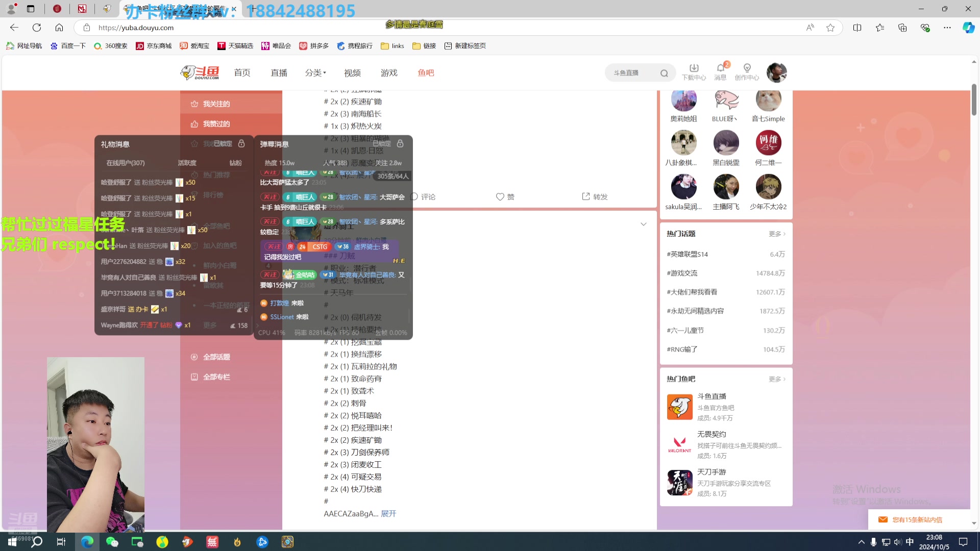Open the 直播 navigation tab
Screen dimensions: 980x551
(279, 72)
